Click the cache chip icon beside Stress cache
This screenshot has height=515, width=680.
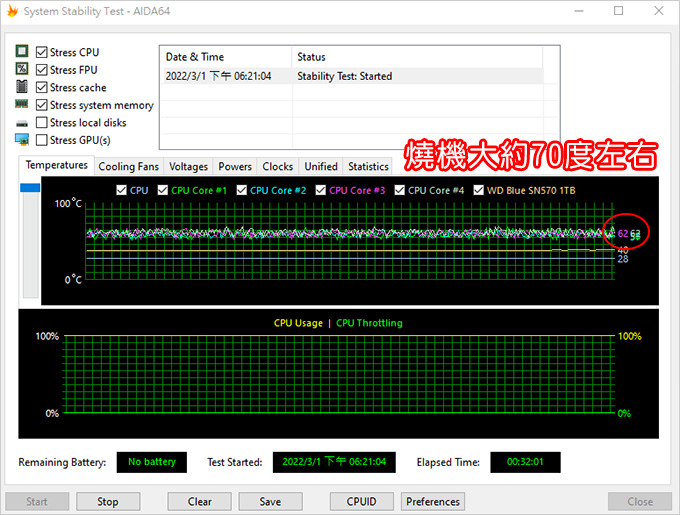22,86
